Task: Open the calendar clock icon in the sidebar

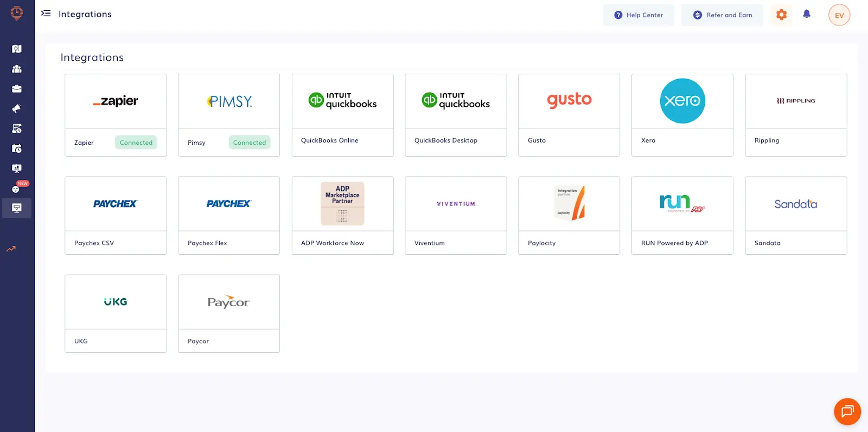Action: [x=17, y=149]
